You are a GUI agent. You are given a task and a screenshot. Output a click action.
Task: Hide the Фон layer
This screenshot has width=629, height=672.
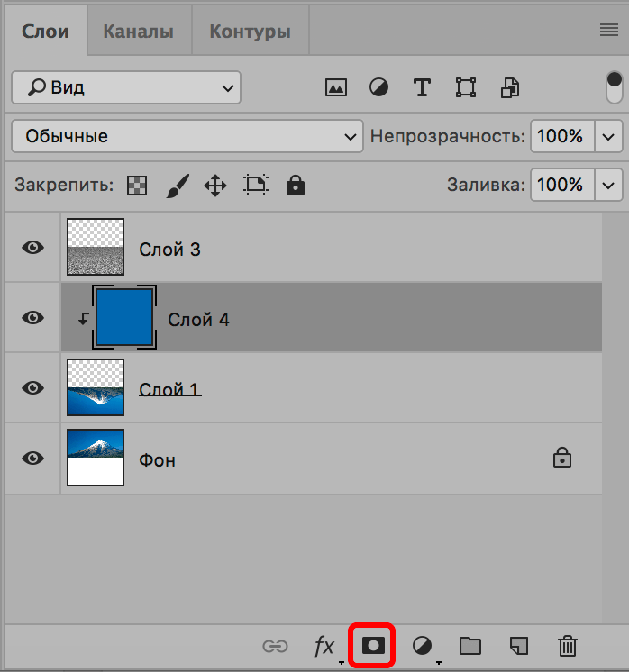33,458
